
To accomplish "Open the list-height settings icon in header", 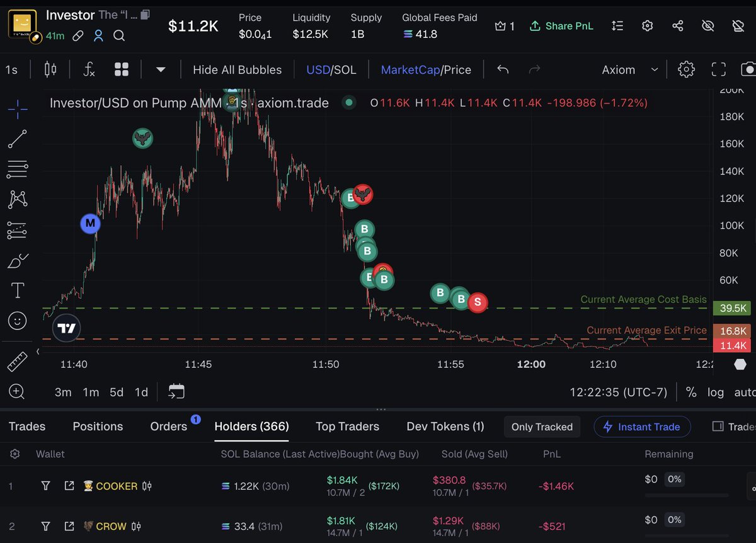I will 617,26.
